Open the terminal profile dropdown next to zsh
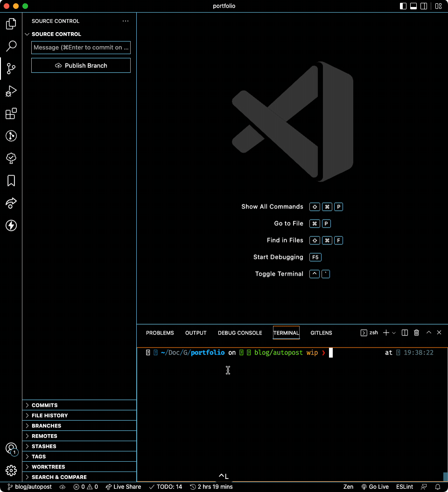This screenshot has height=492, width=448. click(394, 333)
